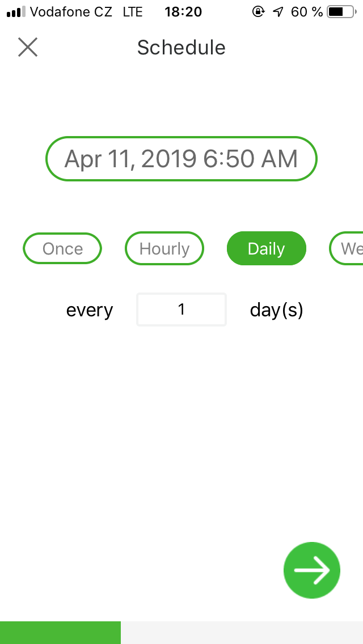Close the Schedule screen with the X icon
Screen dimensions: 363x644
(27, 48)
